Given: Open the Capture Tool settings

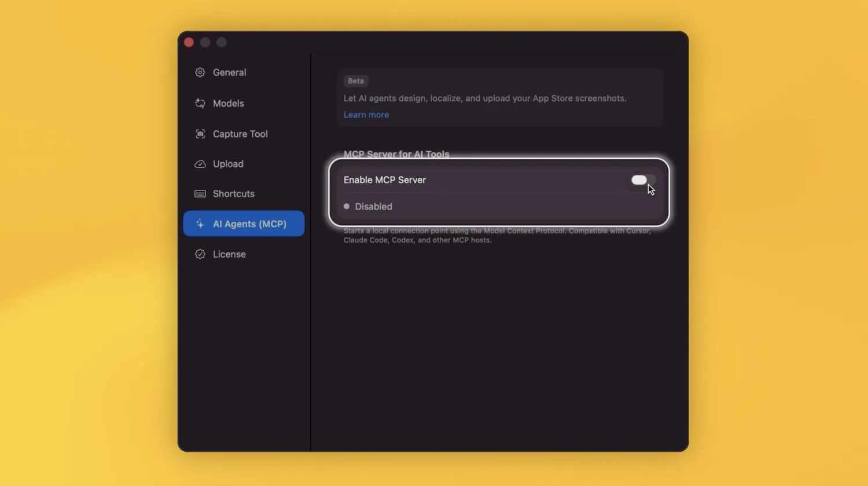Looking at the screenshot, I should (240, 134).
